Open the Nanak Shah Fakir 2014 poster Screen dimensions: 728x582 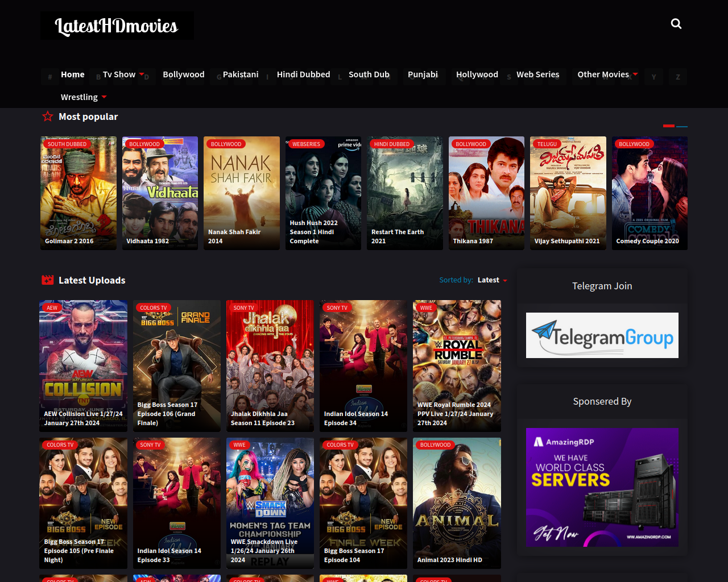point(242,193)
